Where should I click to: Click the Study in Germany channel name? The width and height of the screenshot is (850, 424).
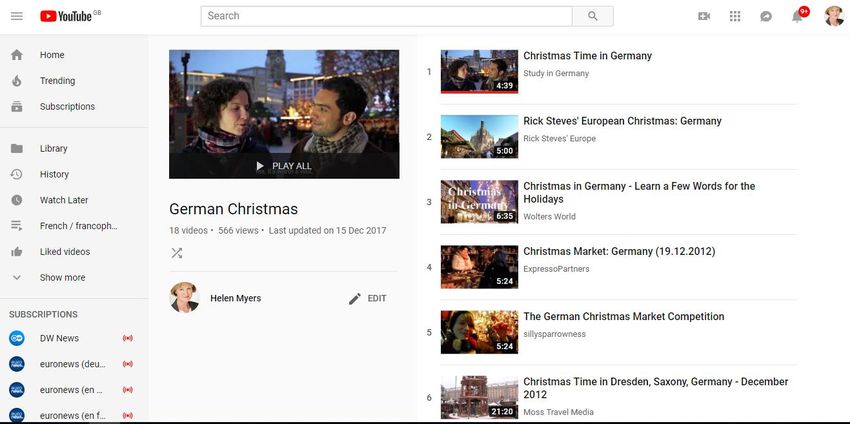556,73
